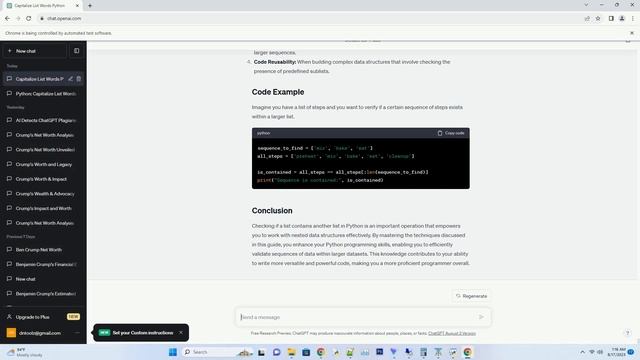Click Upgrade to Plus
This screenshot has height=360, width=640.
coord(43,317)
